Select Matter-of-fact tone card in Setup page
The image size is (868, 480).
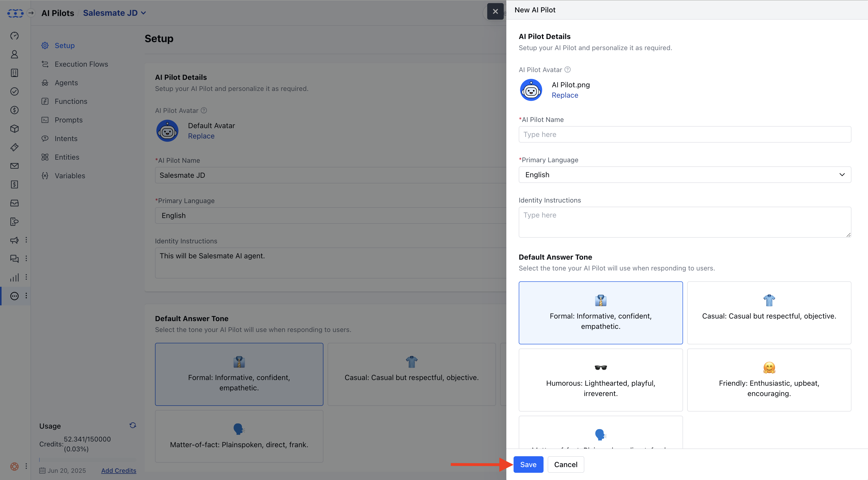tap(239, 436)
